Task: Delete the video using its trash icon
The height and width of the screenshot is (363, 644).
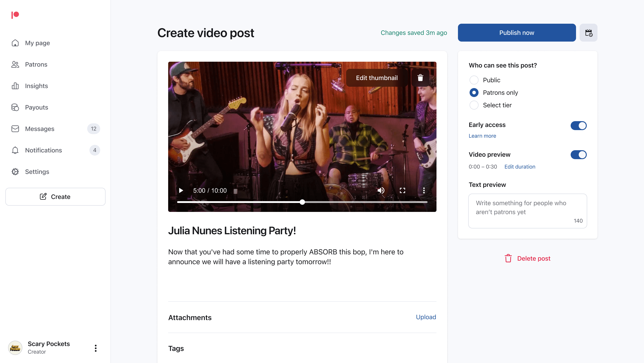Action: 420,78
